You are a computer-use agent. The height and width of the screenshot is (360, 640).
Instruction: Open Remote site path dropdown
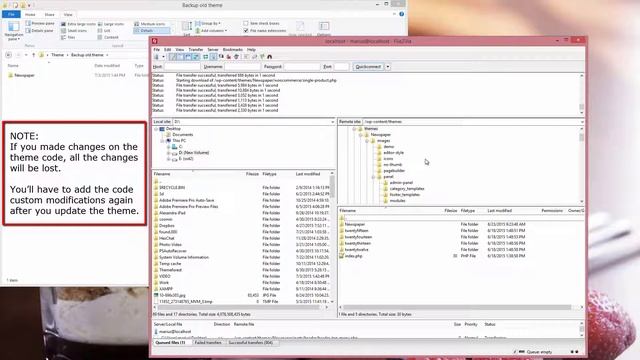pyautogui.click(x=582, y=122)
